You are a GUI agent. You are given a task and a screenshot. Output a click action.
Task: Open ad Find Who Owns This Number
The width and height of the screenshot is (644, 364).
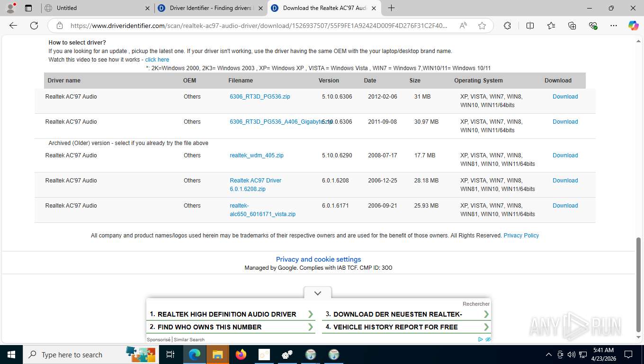[232, 327]
